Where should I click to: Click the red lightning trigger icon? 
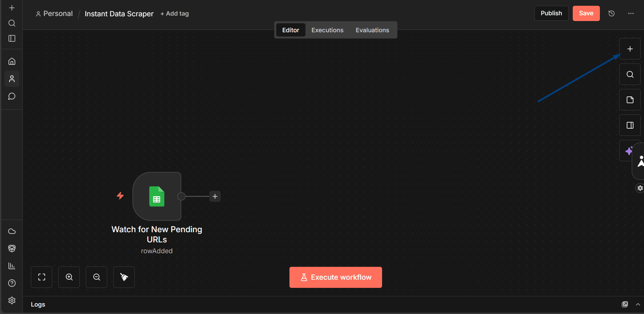tap(120, 196)
